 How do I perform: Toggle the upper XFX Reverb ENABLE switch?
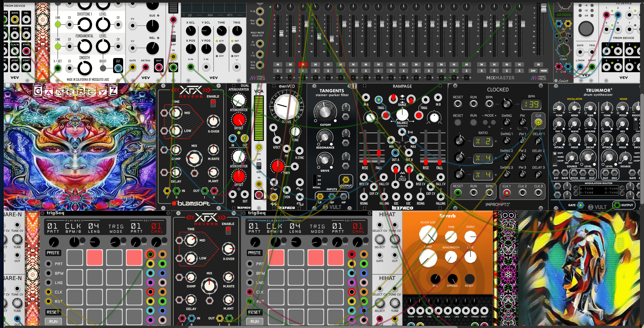pyautogui.click(x=213, y=103)
